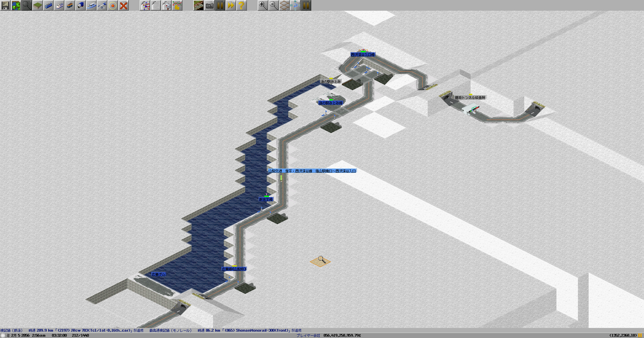Open help with question mark icon
This screenshot has height=338, width=644.
click(241, 5)
